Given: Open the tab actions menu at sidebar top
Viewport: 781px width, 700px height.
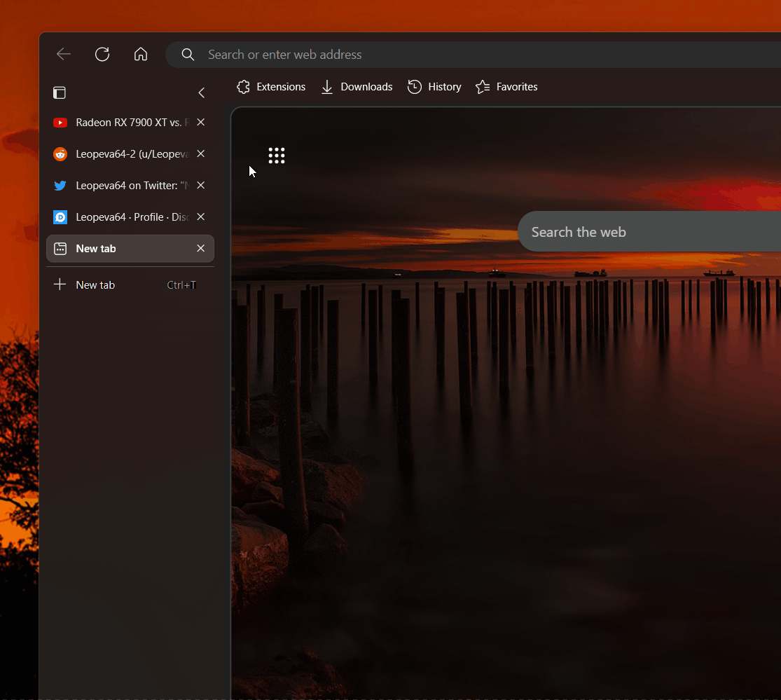Looking at the screenshot, I should (x=60, y=92).
